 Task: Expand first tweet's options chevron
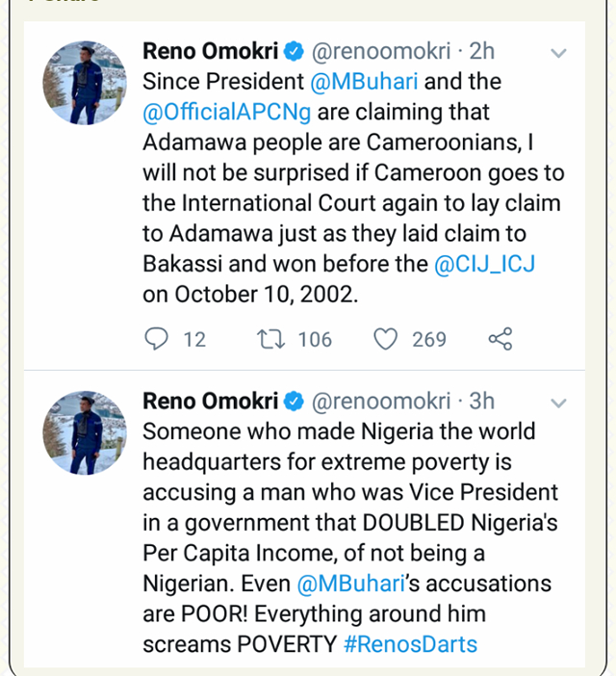(559, 54)
